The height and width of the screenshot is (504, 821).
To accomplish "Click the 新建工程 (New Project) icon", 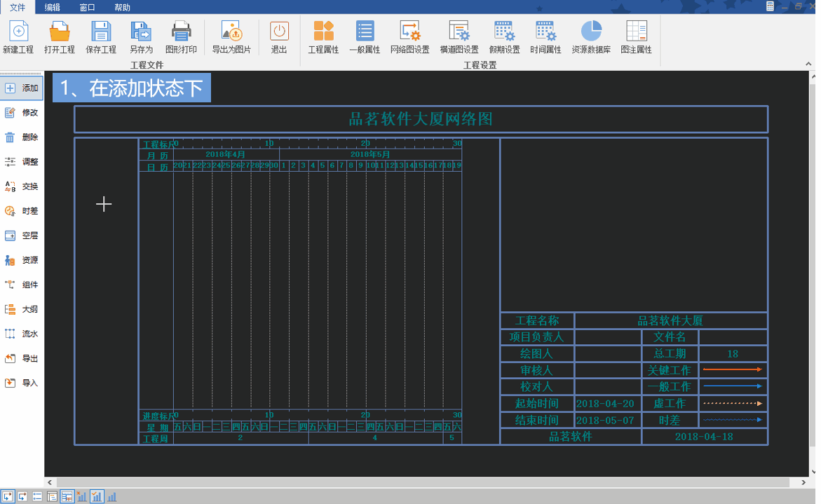I will 18,36.
